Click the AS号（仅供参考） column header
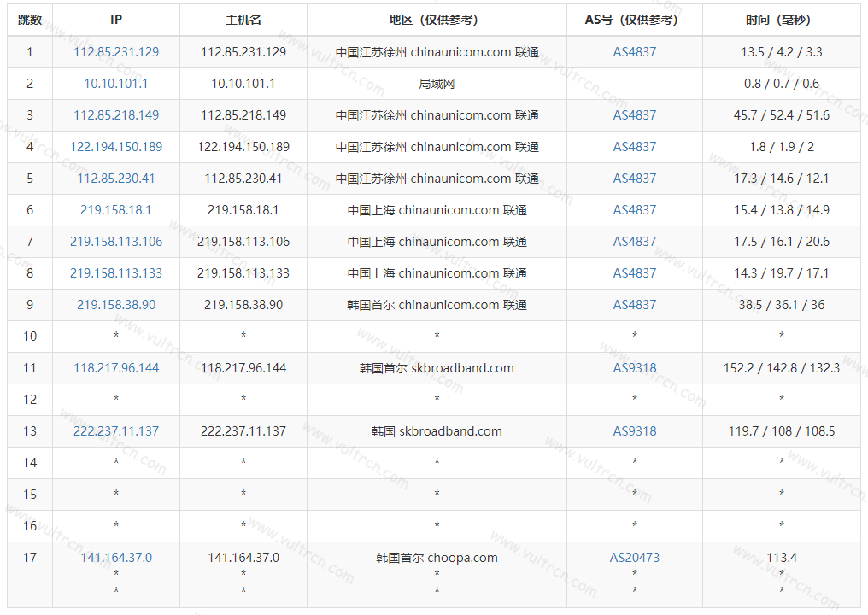 [x=635, y=20]
